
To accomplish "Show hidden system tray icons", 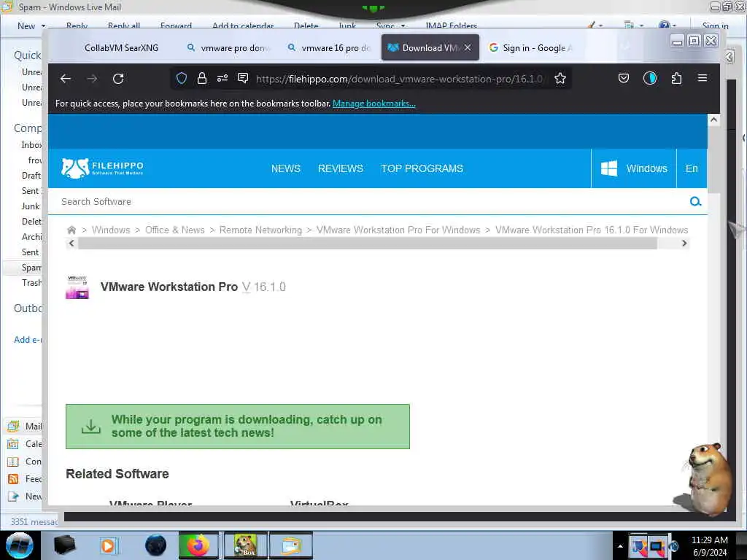I will pos(620,546).
